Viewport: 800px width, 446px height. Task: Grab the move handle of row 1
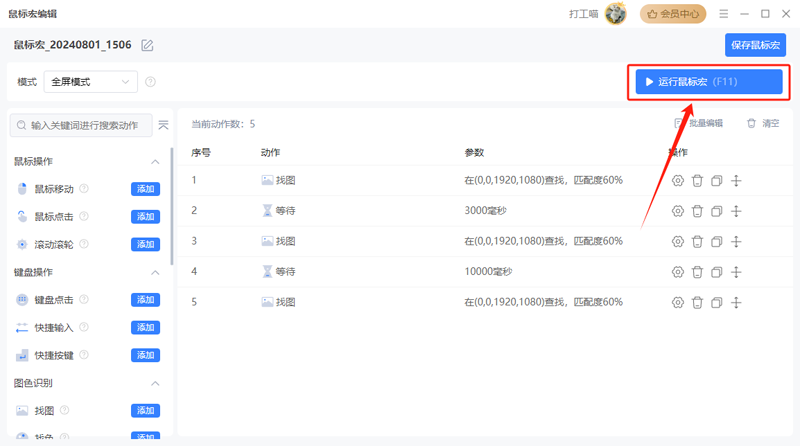tap(736, 181)
